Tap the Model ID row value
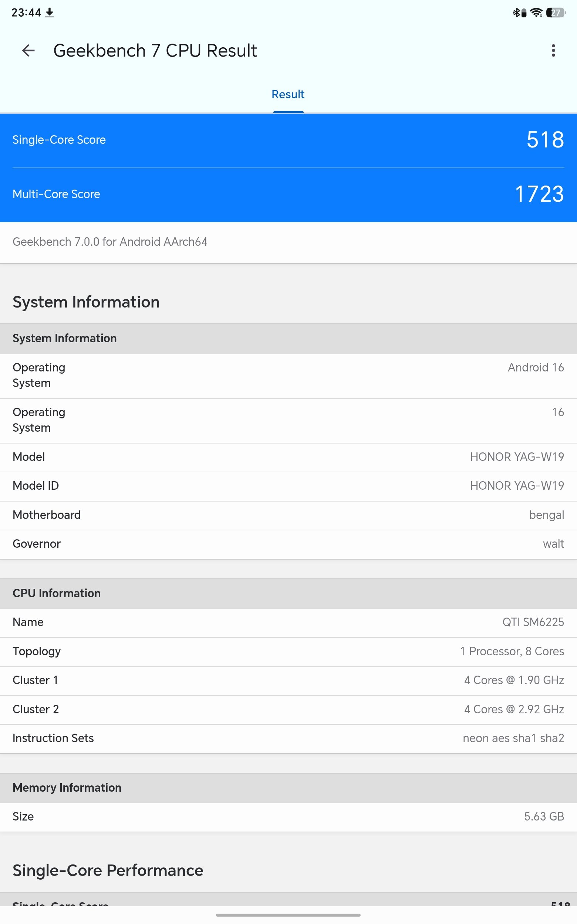 pyautogui.click(x=517, y=486)
